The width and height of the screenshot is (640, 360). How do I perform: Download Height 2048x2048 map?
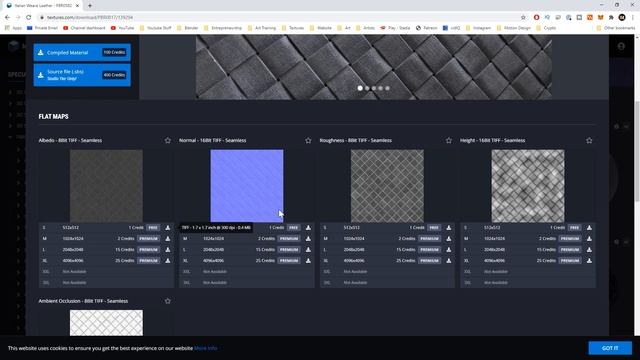[x=589, y=250]
